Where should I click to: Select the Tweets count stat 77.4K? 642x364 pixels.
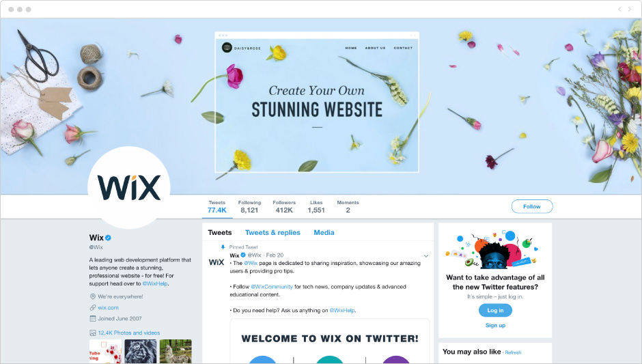[217, 207]
